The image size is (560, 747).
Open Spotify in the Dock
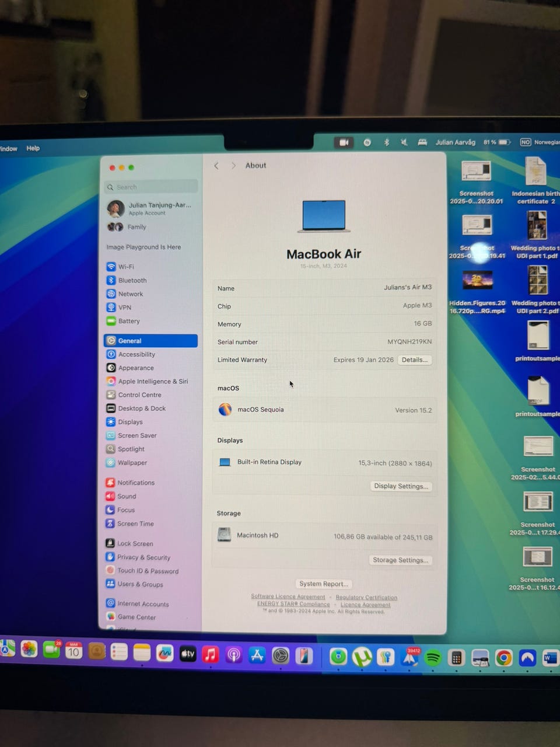432,658
